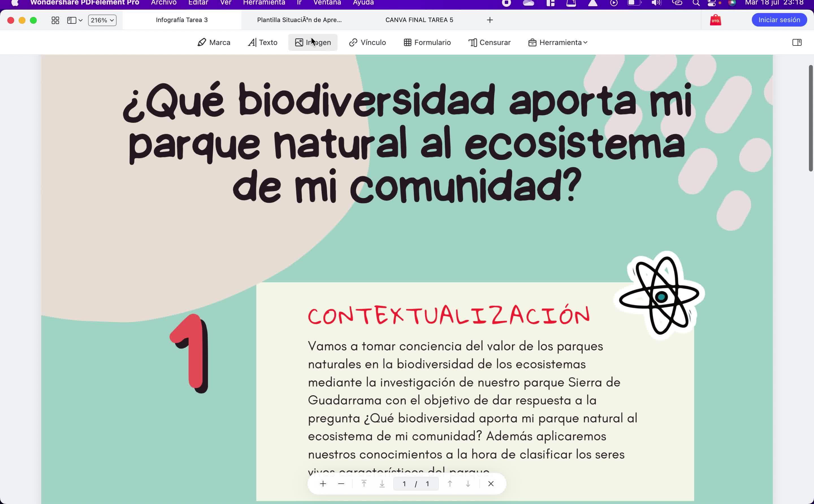The width and height of the screenshot is (814, 504).
Task: Select the Marca highlighter tool
Action: (x=214, y=42)
